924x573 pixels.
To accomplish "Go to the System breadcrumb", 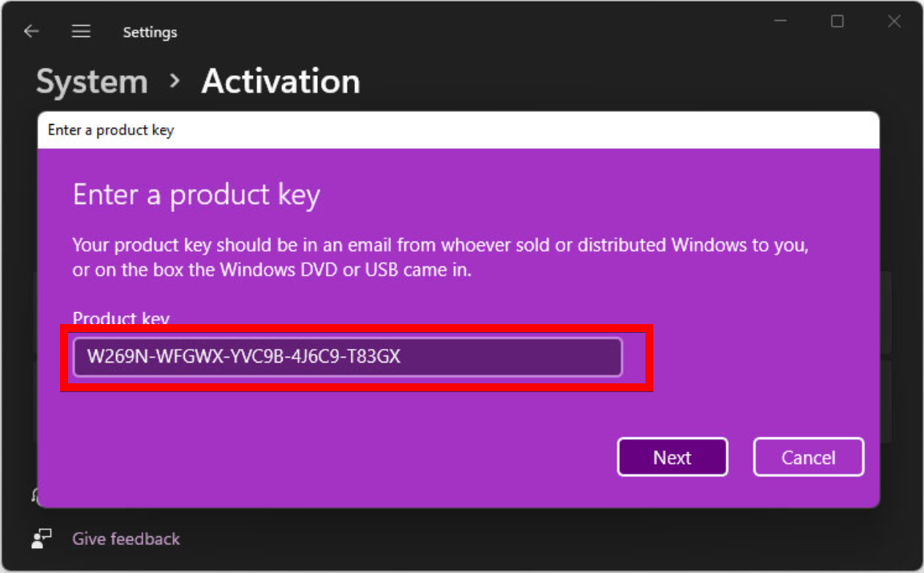I will (x=92, y=82).
